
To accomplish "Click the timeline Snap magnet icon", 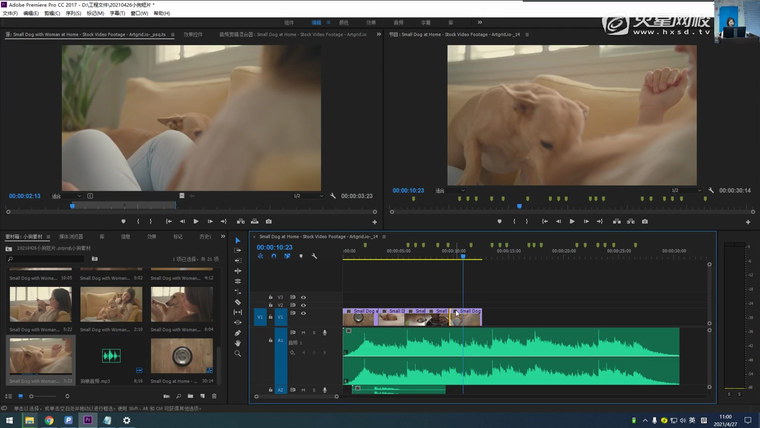I will tap(274, 257).
